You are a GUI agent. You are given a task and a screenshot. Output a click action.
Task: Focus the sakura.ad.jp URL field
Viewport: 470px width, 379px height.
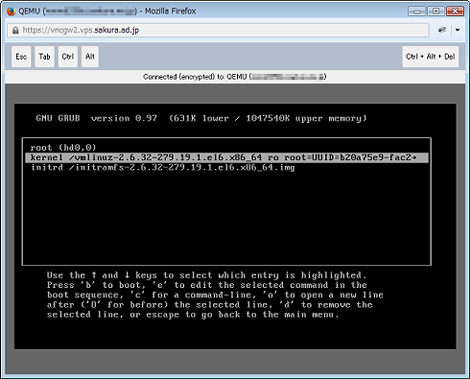point(218,30)
